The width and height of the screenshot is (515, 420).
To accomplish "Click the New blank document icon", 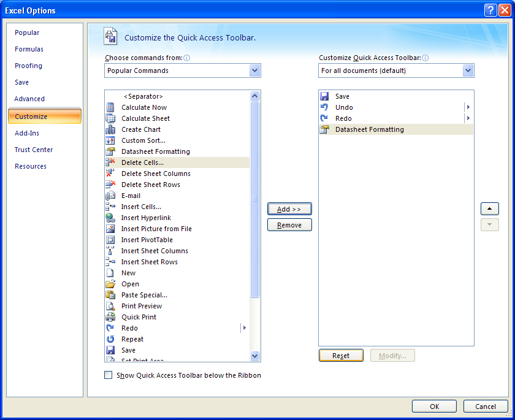I will [110, 273].
